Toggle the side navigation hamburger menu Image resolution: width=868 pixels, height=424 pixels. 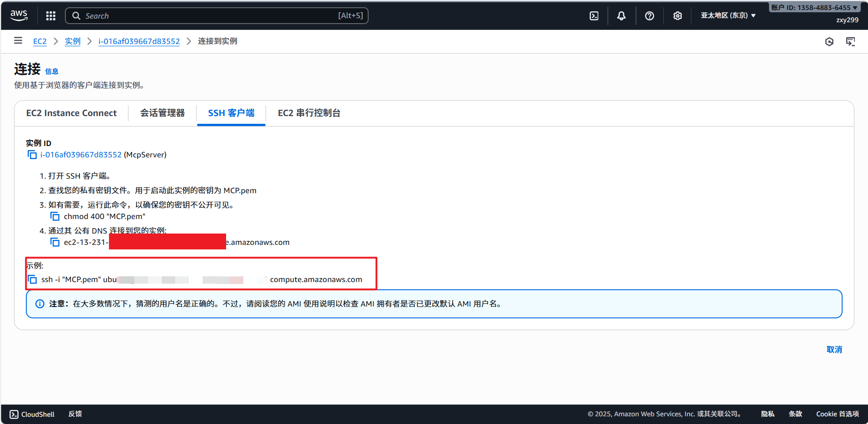click(x=18, y=41)
